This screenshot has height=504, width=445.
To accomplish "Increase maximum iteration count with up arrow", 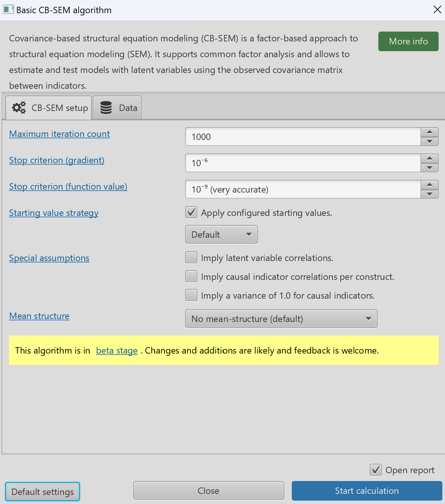I will (x=429, y=132).
